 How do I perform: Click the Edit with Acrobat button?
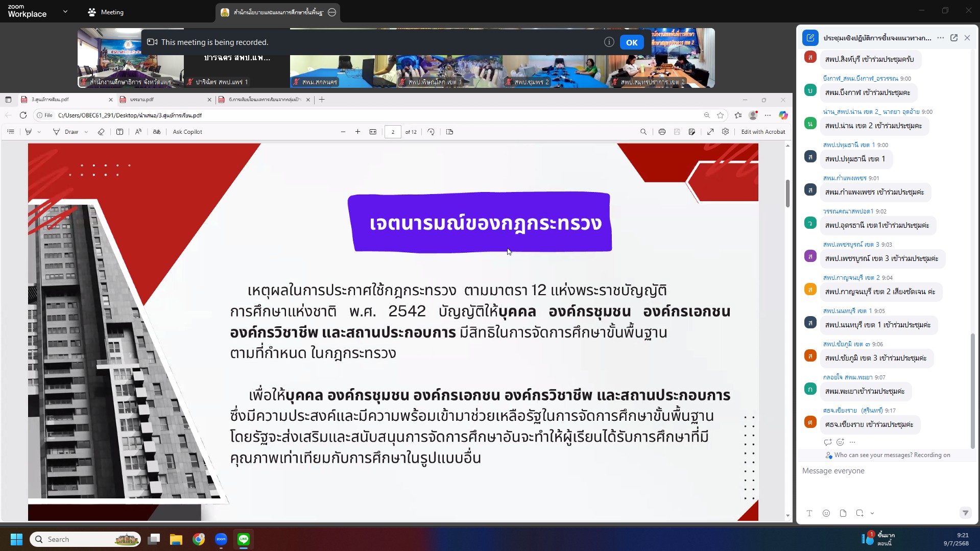(x=763, y=132)
